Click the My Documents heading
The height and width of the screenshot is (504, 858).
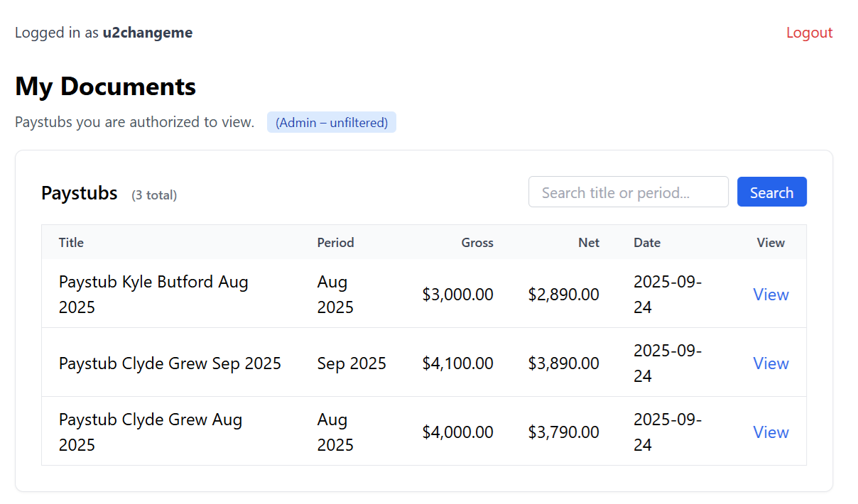[105, 87]
